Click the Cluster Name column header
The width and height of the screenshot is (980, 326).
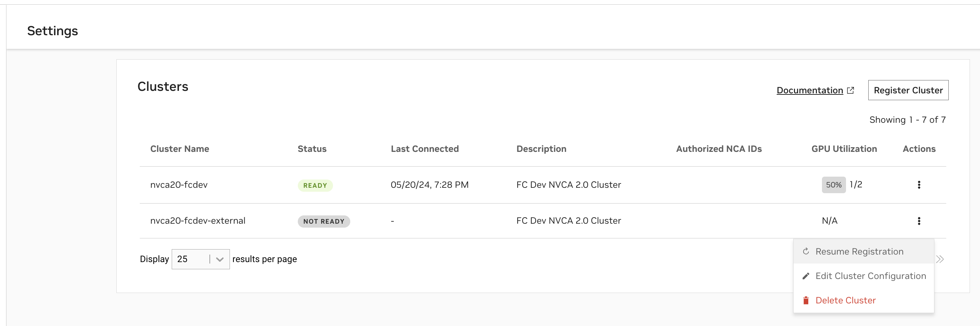180,149
